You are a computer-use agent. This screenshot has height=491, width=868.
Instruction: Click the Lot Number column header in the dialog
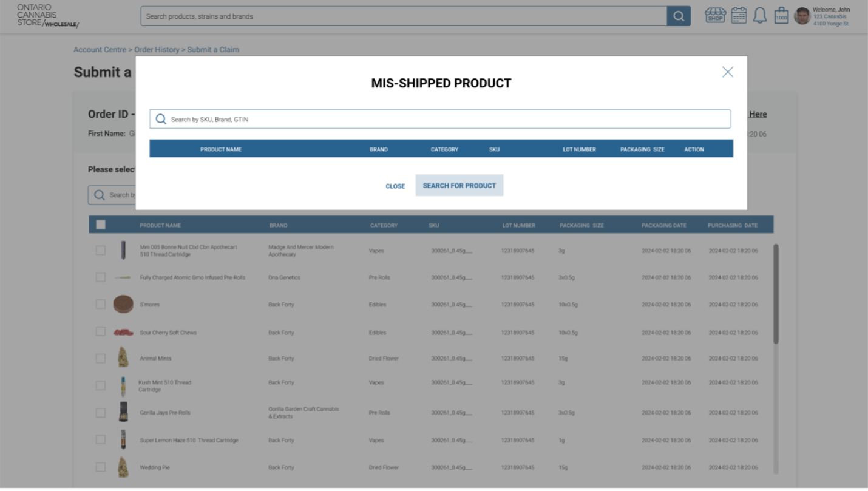[x=580, y=149]
